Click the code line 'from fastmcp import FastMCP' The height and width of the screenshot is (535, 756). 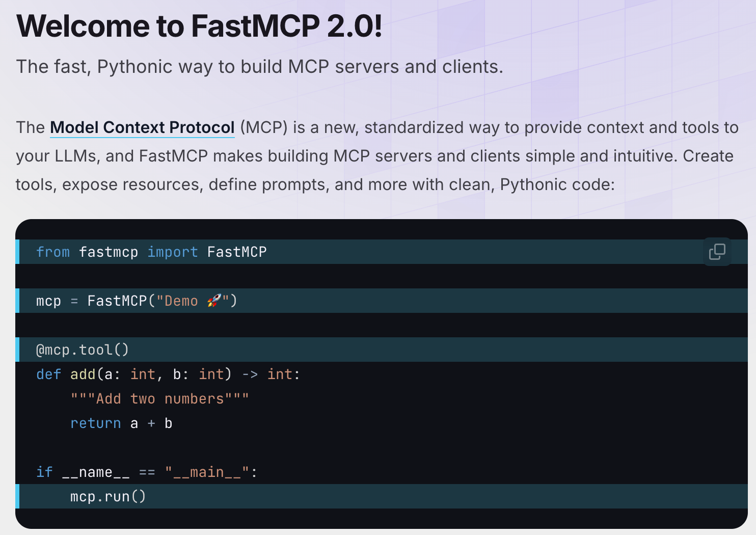(x=151, y=252)
